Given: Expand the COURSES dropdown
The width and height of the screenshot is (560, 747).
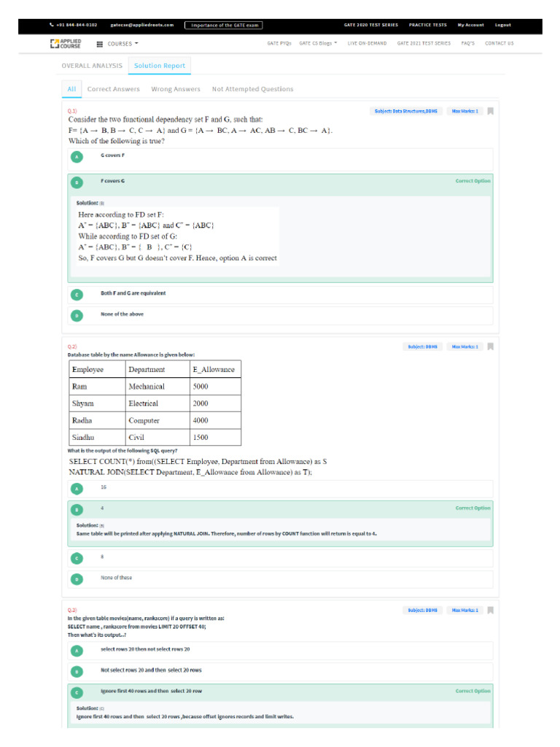Looking at the screenshot, I should point(122,44).
